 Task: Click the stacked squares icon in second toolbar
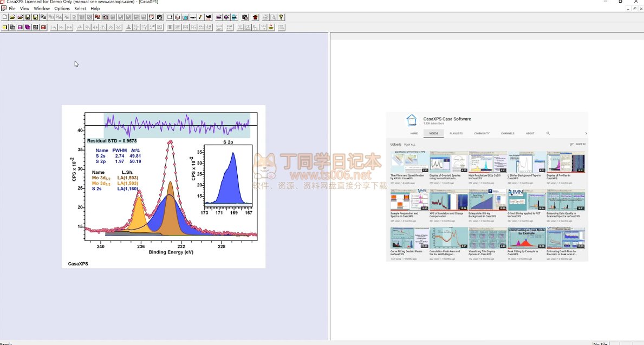tap(12, 27)
